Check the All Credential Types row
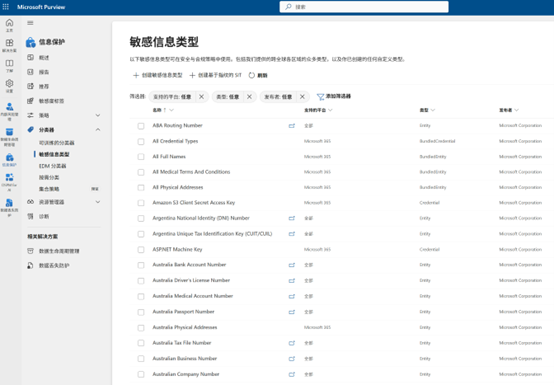The image size is (554, 385). (x=141, y=141)
